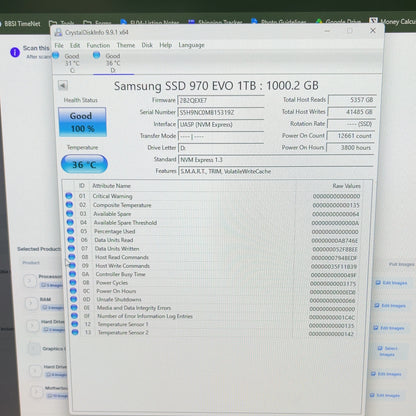
Task: Open the Theme menu
Action: pyautogui.click(x=126, y=45)
